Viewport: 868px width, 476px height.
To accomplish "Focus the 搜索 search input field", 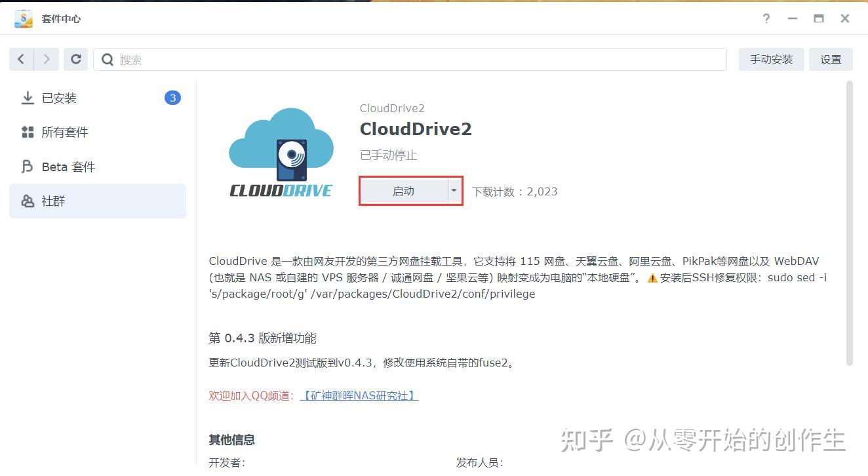I will [x=410, y=59].
